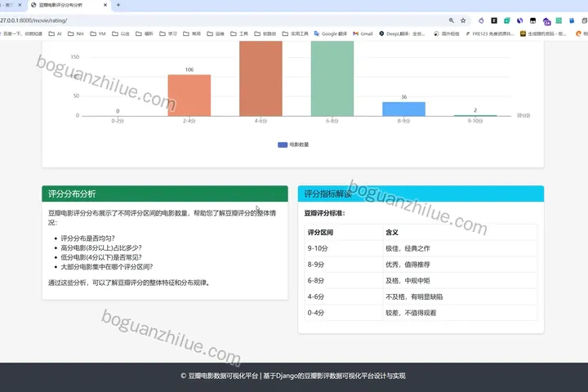This screenshot has height=392, width=588.
Task: Bookmark this page with the star icon
Action: [463, 20]
